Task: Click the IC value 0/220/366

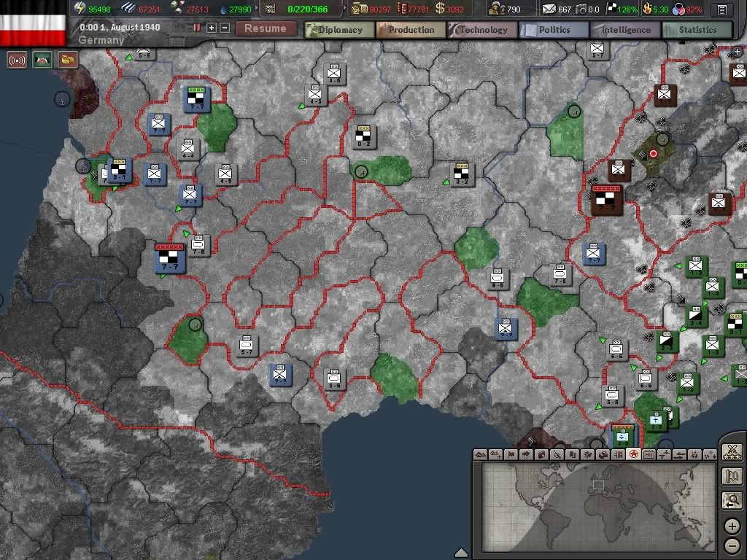Action: pos(307,9)
